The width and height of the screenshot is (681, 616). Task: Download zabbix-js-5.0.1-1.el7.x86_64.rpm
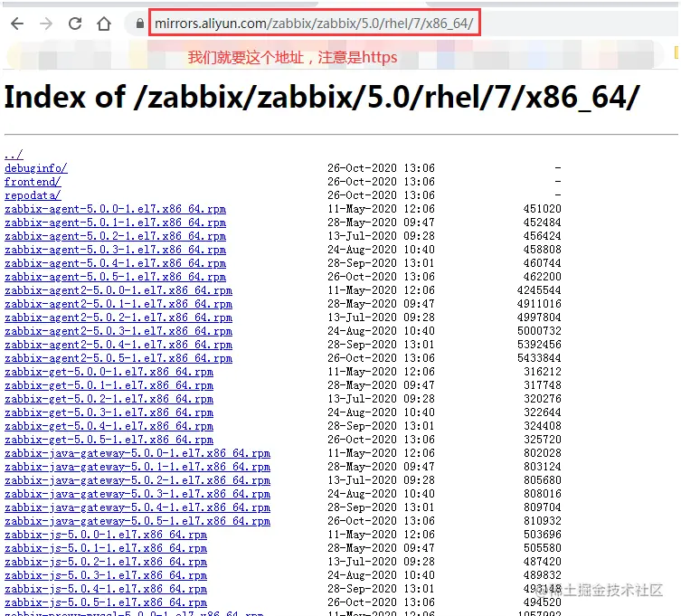(x=106, y=548)
